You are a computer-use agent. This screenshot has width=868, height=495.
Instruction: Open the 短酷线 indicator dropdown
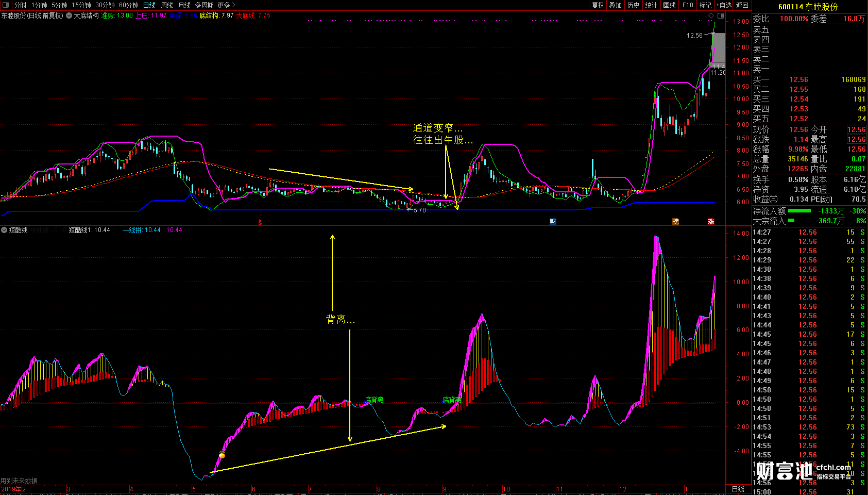(x=4, y=230)
